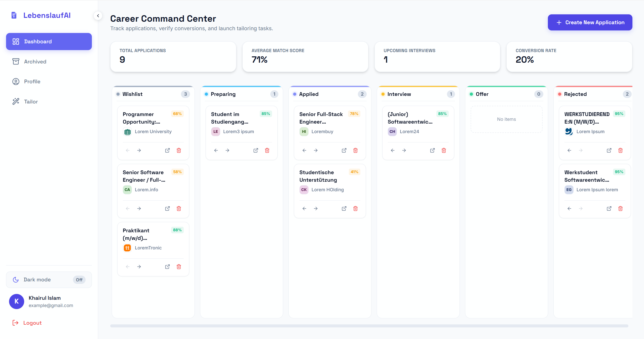Click the LebenslaufAI logo icon
The image size is (644, 339).
[14, 15]
